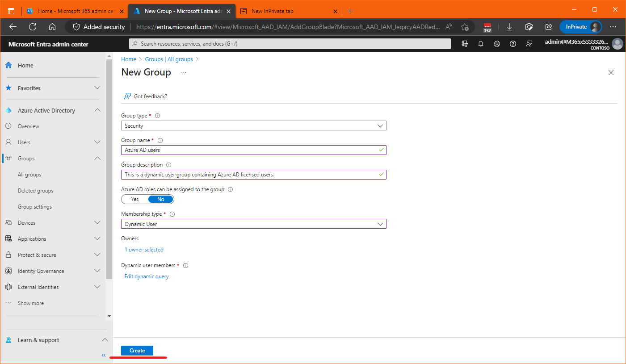Open portal settings gear icon
The image size is (626, 364).
(x=497, y=44)
